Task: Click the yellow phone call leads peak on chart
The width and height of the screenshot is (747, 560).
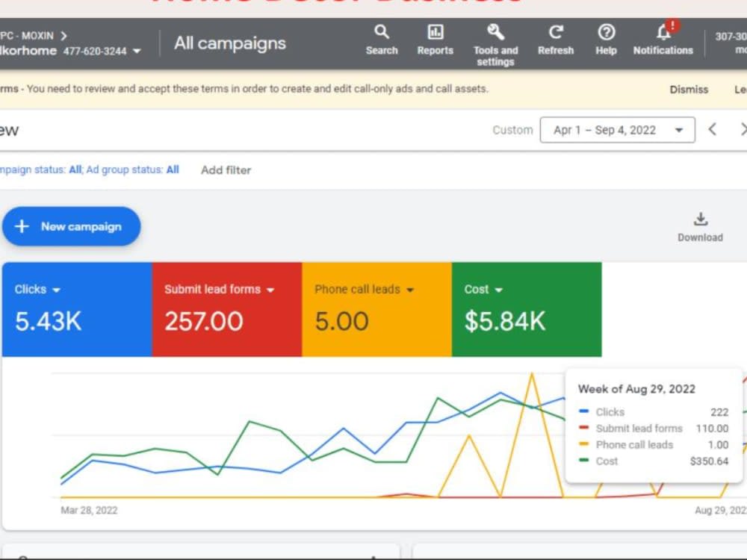Action: pos(532,375)
